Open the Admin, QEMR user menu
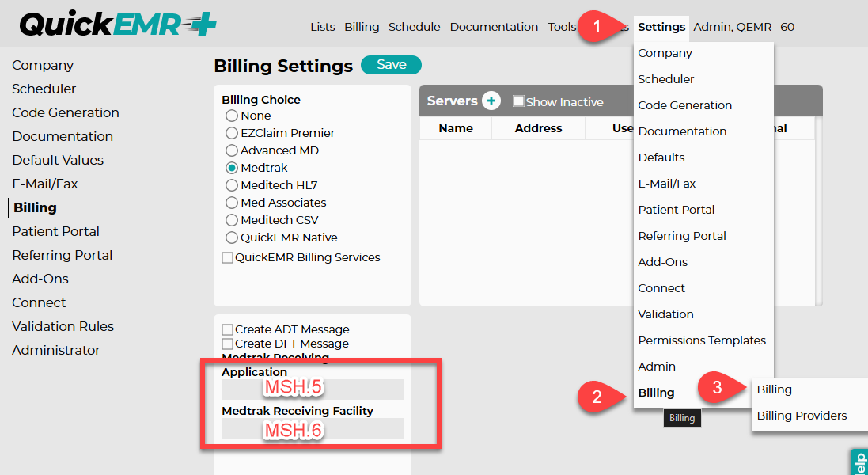Image resolution: width=868 pixels, height=475 pixels. (x=733, y=27)
